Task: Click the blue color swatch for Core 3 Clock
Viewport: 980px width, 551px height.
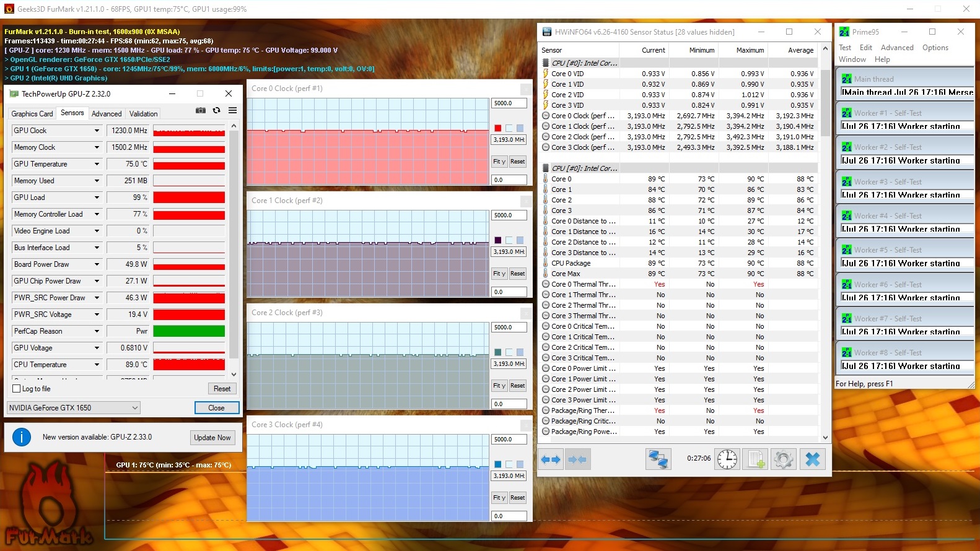Action: click(x=497, y=464)
